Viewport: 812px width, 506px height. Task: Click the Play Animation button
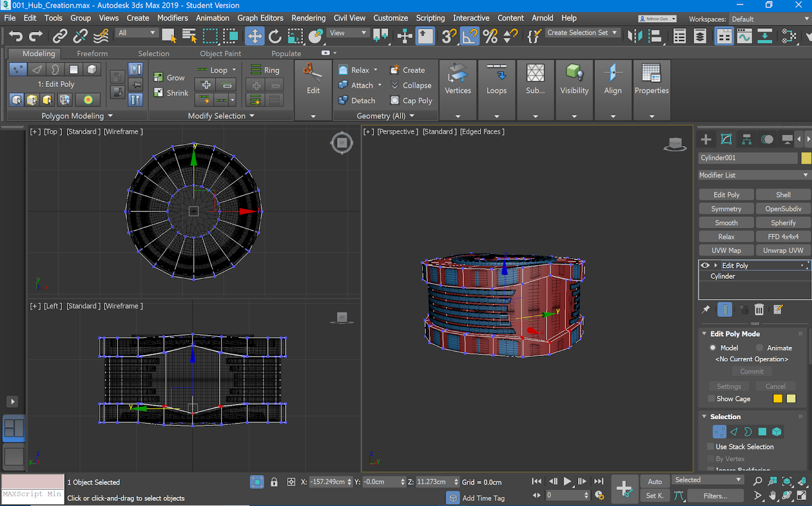click(567, 481)
